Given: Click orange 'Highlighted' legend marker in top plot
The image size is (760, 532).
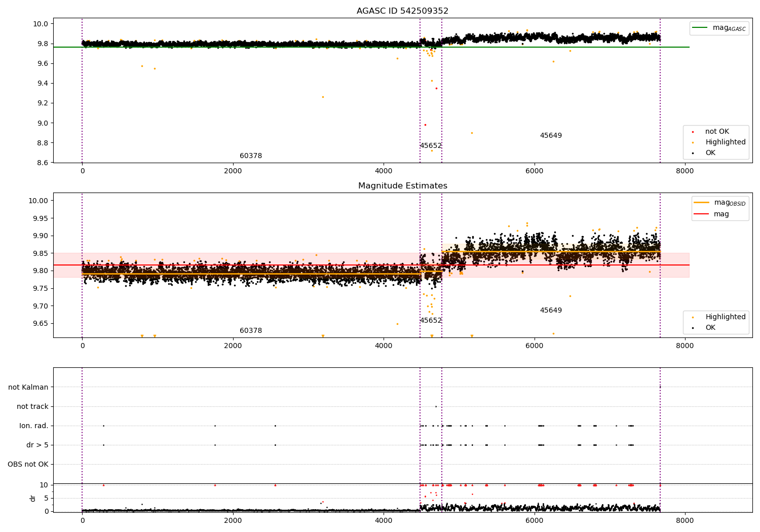Looking at the screenshot, I should [x=693, y=142].
